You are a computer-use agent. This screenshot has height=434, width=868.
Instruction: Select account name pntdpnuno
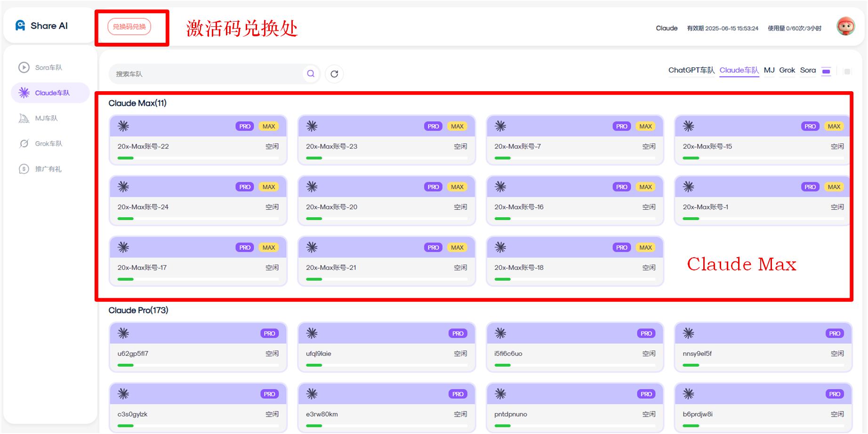click(x=510, y=414)
